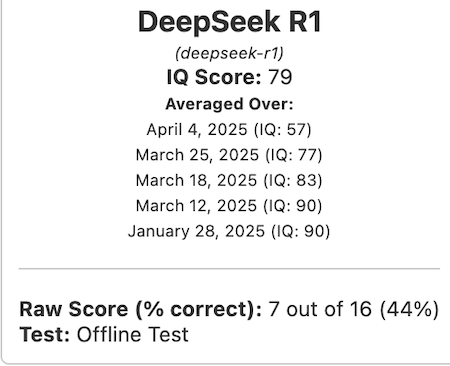Click the IQ: 57 result value
Viewport: 450px width, 366px height.
tap(282, 130)
